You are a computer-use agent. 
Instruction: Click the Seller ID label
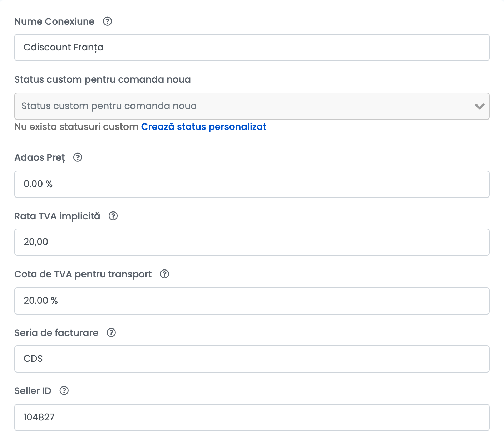coord(33,391)
